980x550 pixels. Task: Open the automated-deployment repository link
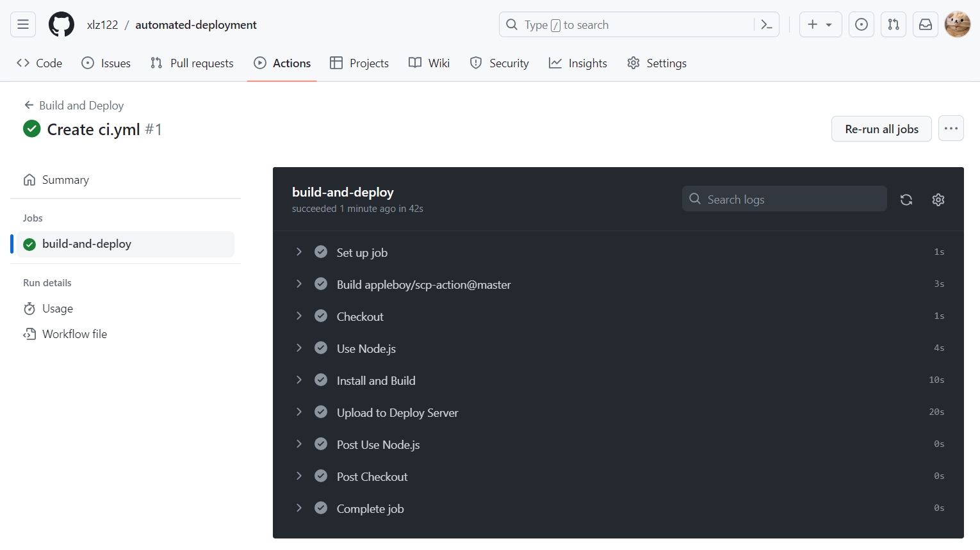click(196, 25)
